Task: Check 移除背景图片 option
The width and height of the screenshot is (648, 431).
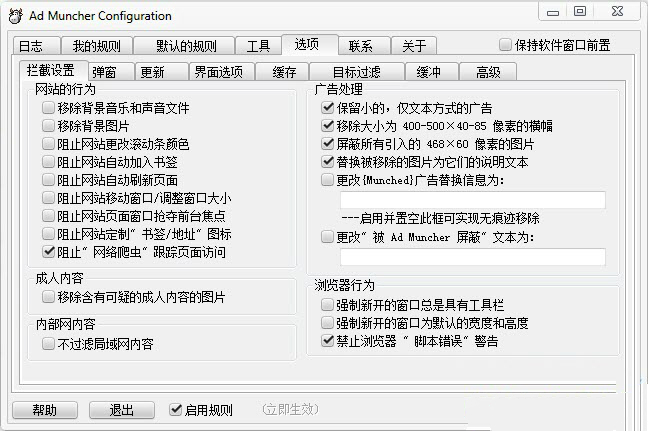Action: pos(48,126)
